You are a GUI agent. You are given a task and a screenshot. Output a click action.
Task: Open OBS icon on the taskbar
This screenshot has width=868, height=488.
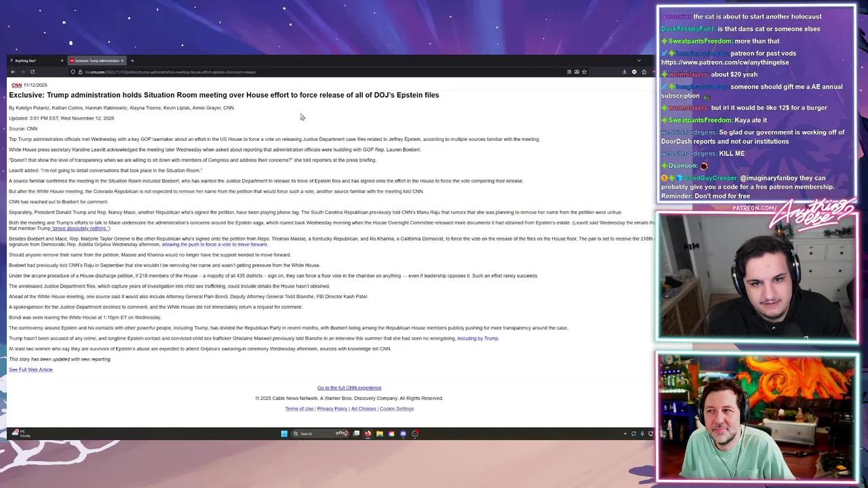[415, 434]
